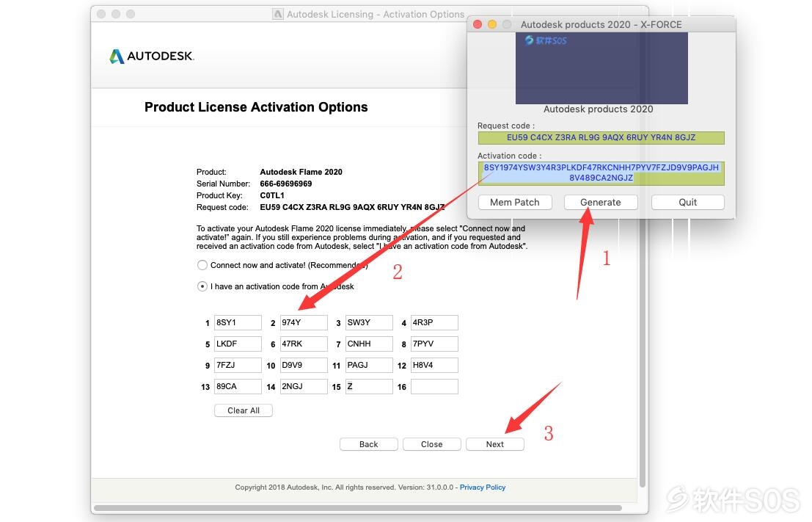Click the serial number 666-69696969
812x522 pixels.
(286, 184)
